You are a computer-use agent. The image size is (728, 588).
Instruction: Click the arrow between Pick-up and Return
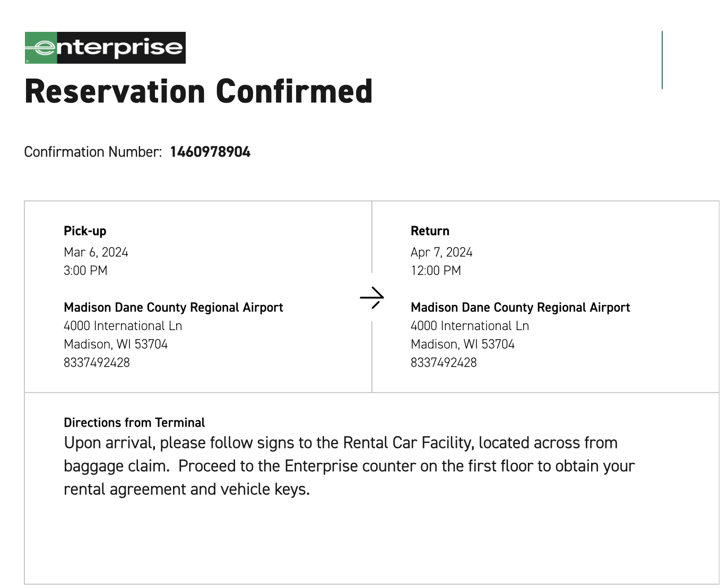click(371, 297)
